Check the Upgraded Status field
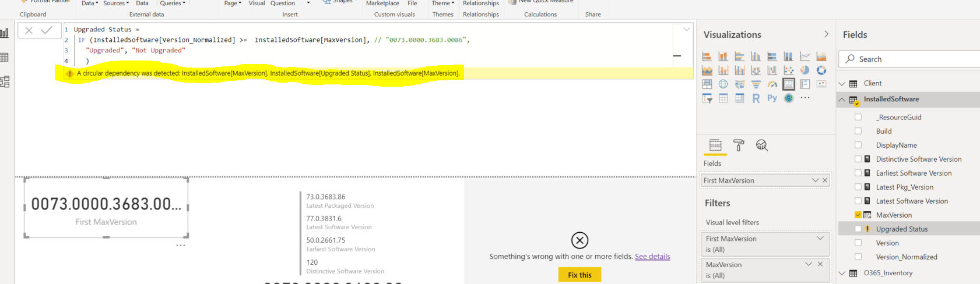 point(858,229)
